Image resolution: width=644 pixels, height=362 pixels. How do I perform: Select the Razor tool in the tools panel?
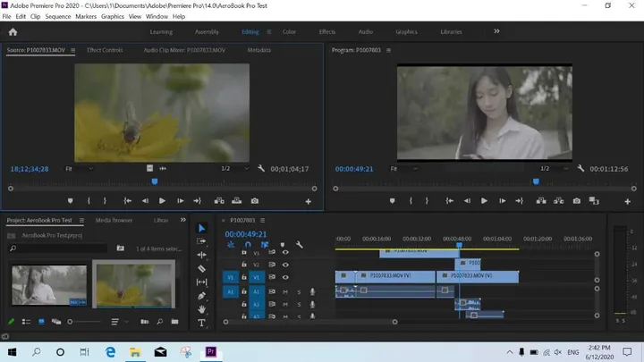tap(201, 268)
